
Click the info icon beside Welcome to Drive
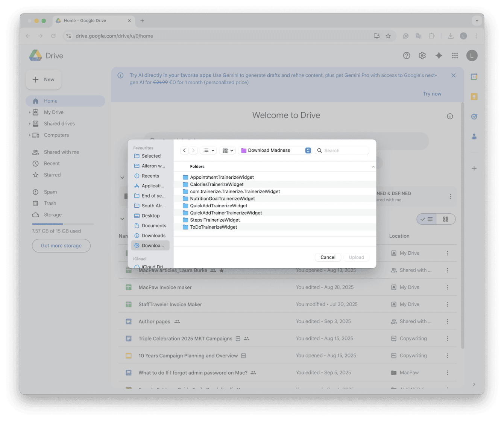450,116
